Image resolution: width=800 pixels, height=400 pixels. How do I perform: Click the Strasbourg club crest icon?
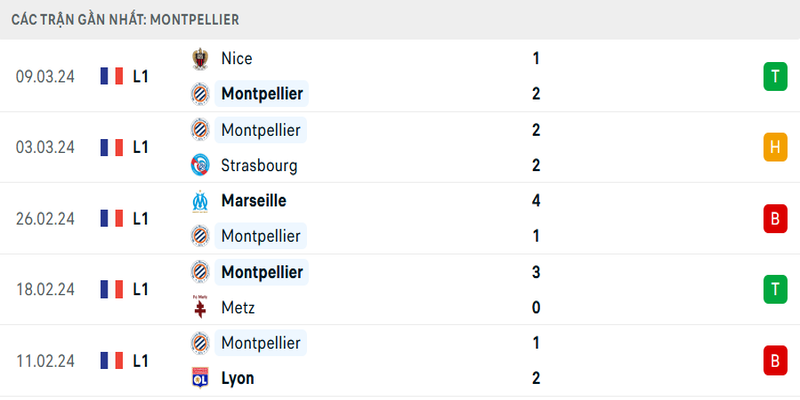click(x=200, y=165)
